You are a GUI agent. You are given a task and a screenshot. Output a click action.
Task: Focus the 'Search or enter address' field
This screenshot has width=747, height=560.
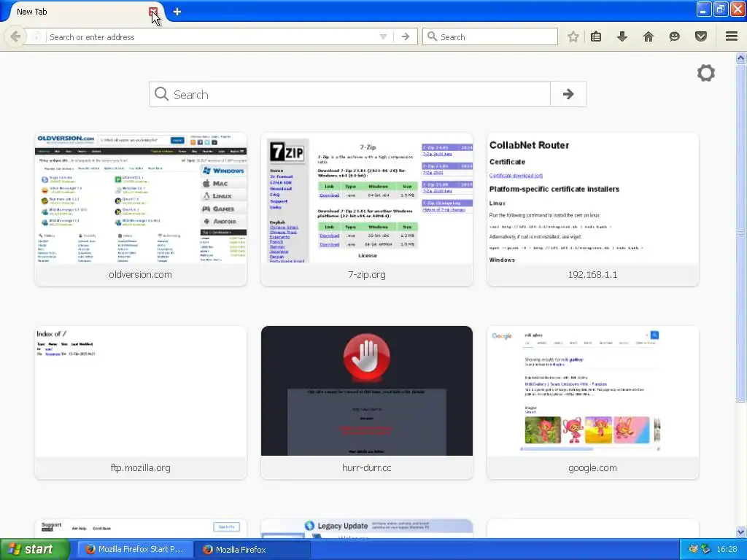point(212,36)
